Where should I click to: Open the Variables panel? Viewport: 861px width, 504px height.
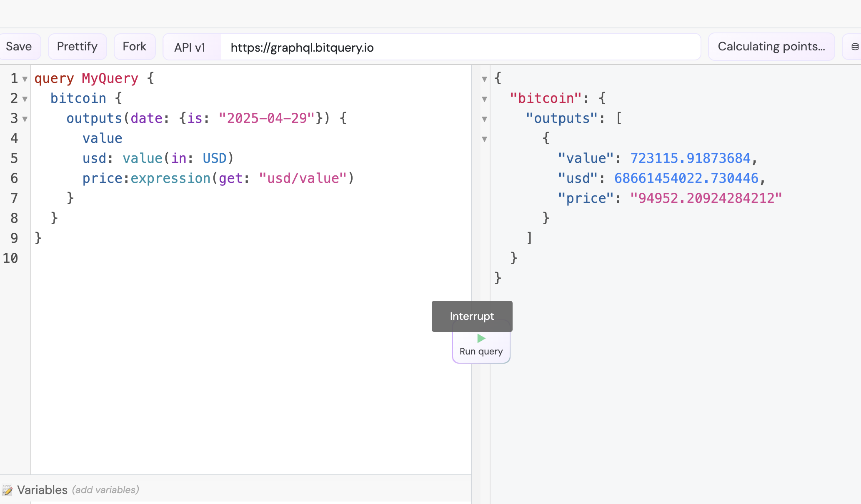click(x=42, y=490)
